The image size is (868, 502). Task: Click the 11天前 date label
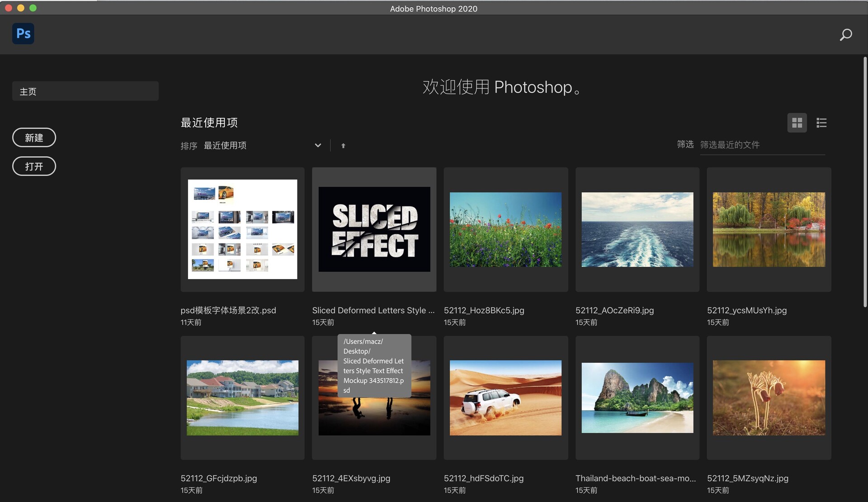point(191,322)
